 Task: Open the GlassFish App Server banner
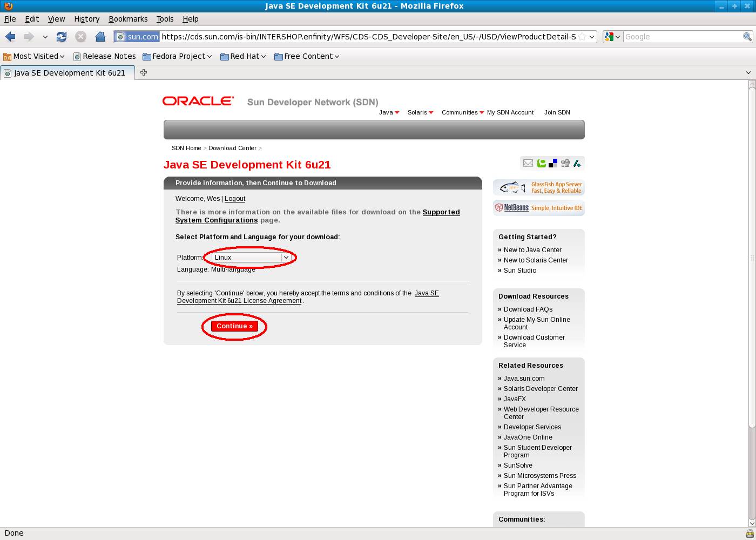(539, 187)
